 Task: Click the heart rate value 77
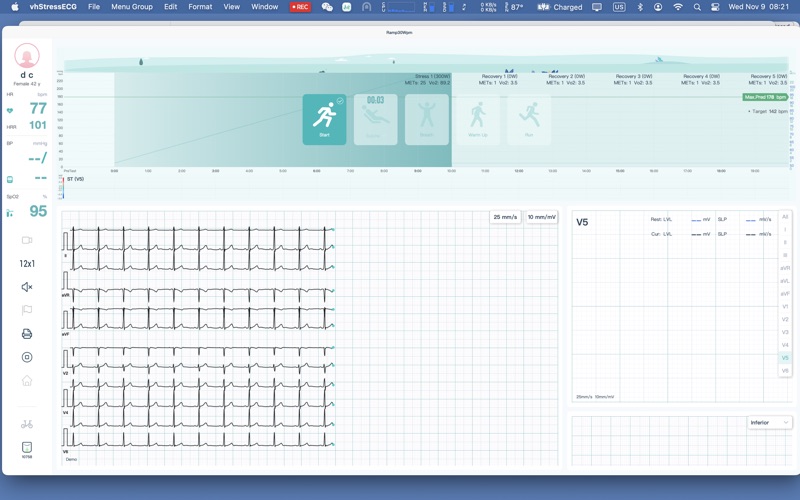pyautogui.click(x=38, y=108)
